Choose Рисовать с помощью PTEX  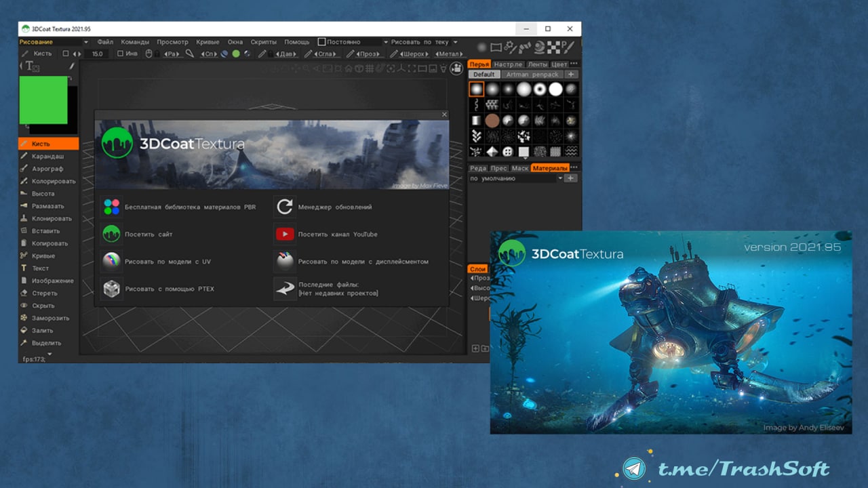(x=158, y=289)
